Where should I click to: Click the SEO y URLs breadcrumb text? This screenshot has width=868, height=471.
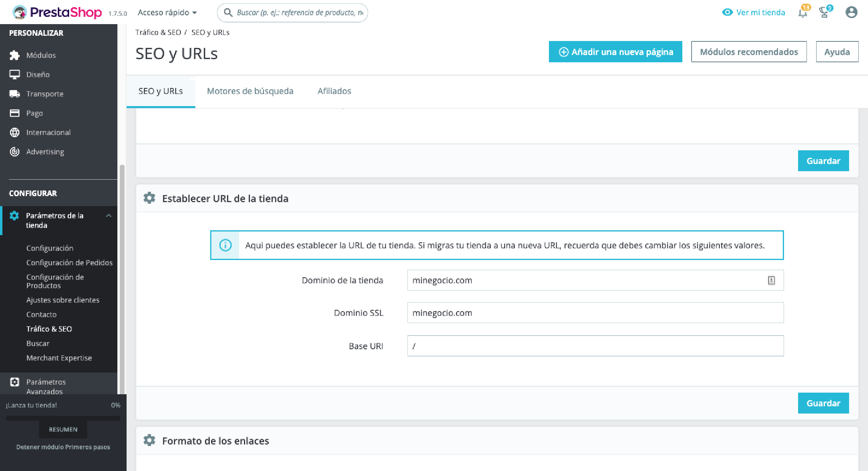coord(210,32)
